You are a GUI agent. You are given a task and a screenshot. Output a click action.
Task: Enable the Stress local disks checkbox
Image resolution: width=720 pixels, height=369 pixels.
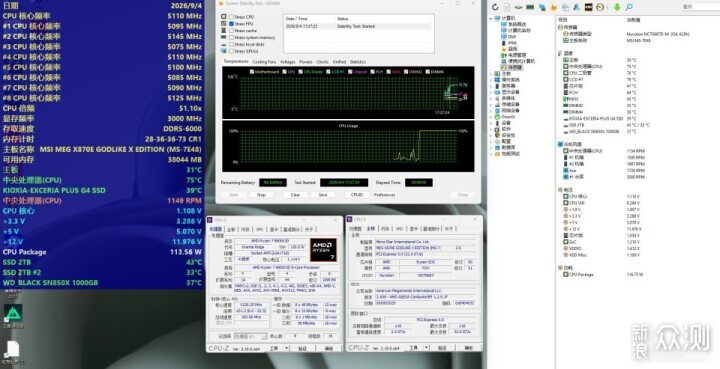coord(231,45)
